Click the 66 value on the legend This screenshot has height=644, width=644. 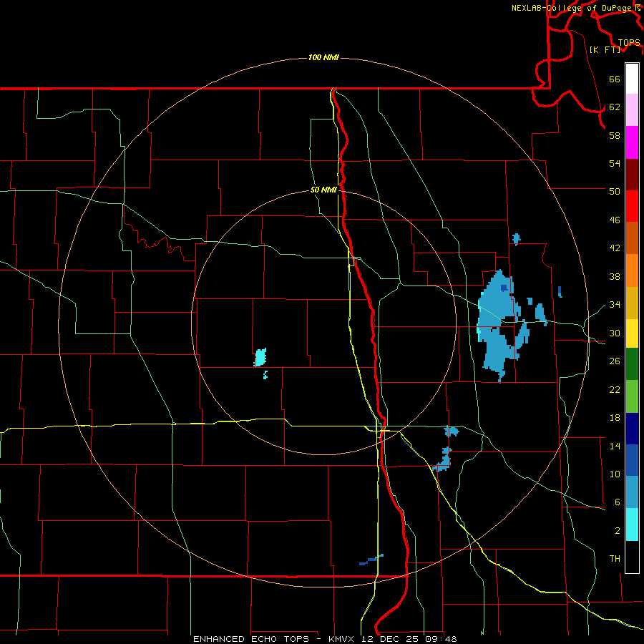[615, 79]
